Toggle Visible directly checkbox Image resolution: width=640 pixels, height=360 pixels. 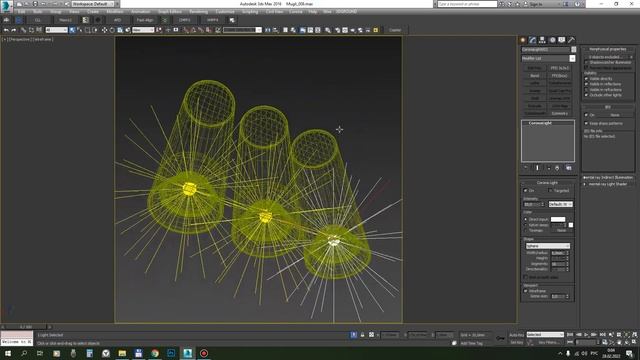[x=587, y=79]
